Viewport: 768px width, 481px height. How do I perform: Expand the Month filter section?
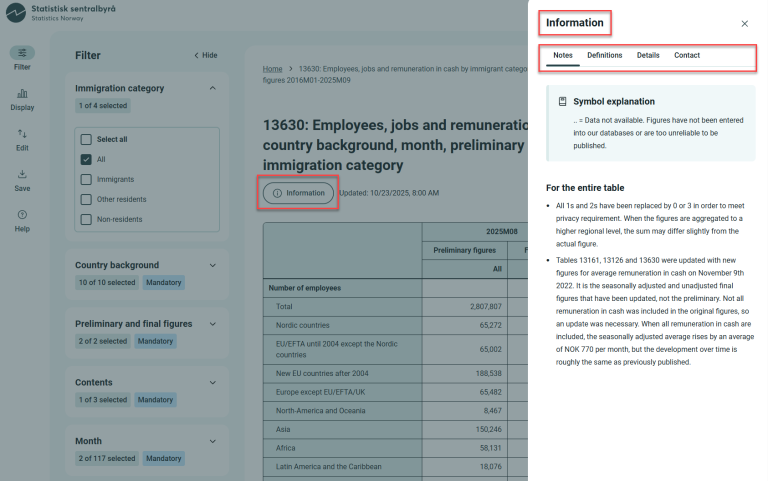point(212,440)
